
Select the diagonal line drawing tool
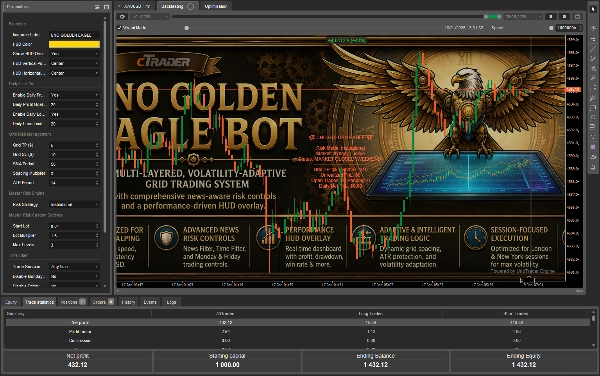(593, 49)
